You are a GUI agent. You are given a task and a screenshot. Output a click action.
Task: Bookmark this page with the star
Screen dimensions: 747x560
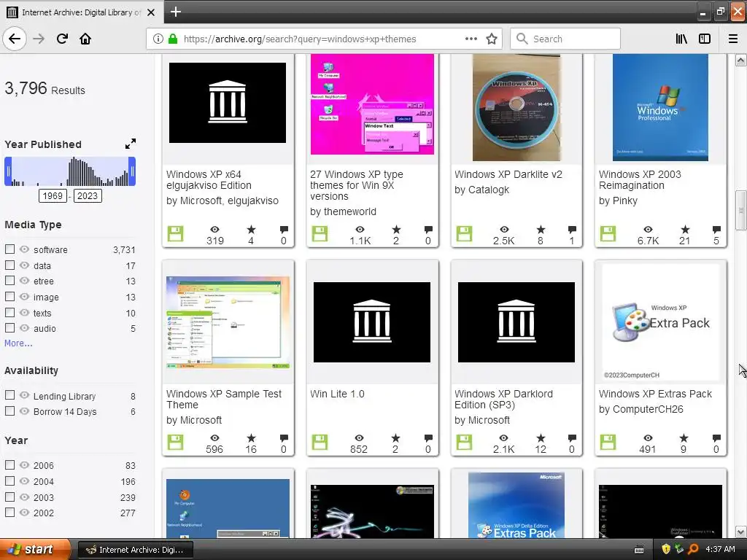point(492,39)
